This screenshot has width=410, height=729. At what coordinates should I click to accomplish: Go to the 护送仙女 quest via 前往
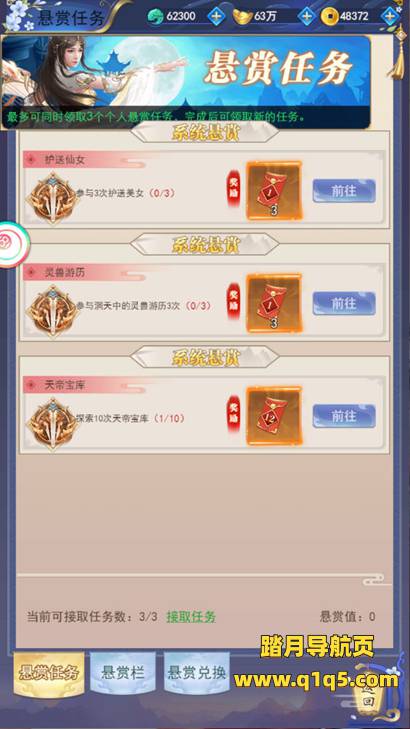[344, 191]
